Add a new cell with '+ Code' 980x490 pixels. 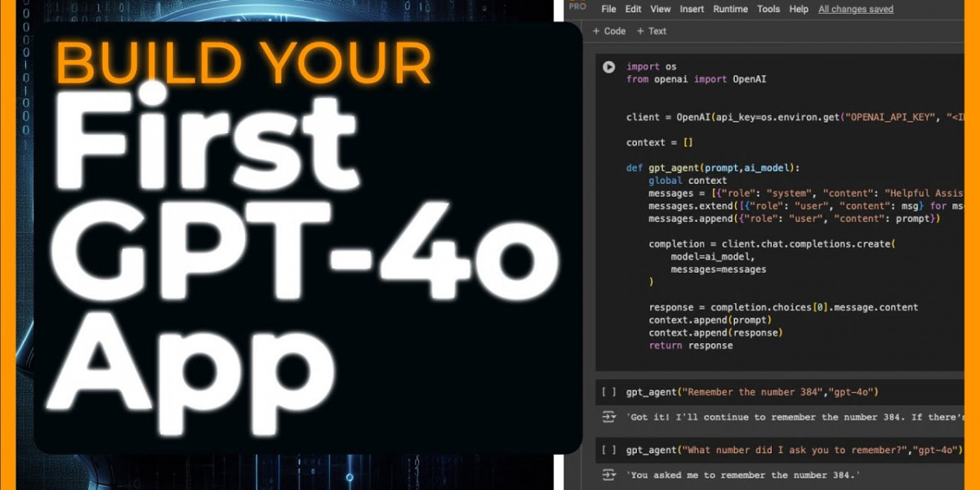click(608, 31)
